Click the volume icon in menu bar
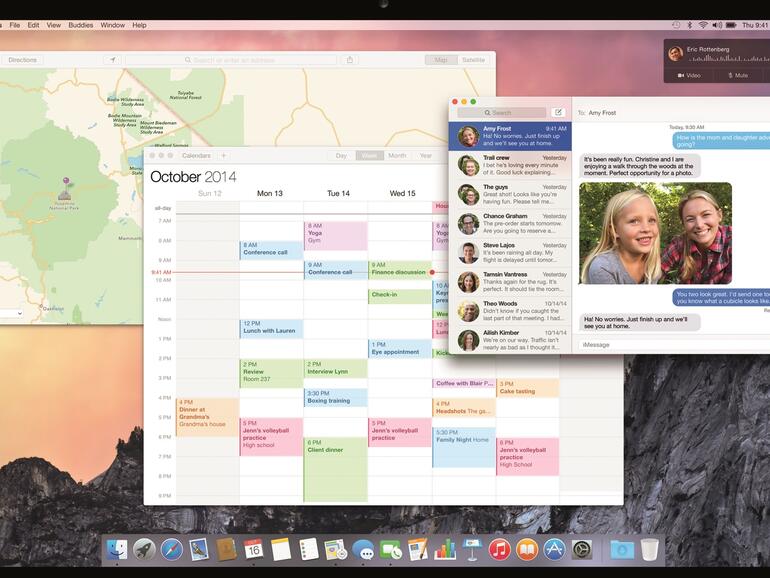Screen dimensions: 770x578 point(717,25)
